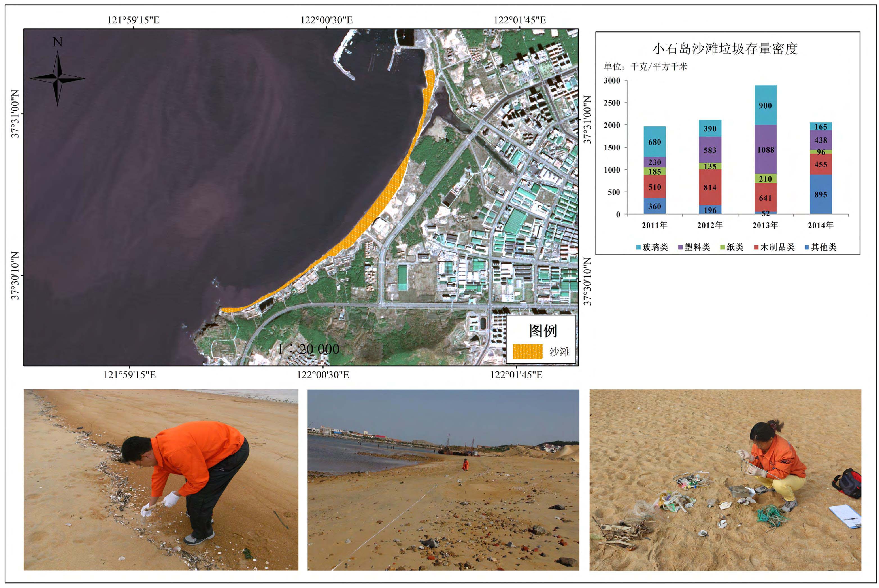Click the unit label 单位：千克/平方千米
The height and width of the screenshot is (588, 879).
(646, 67)
